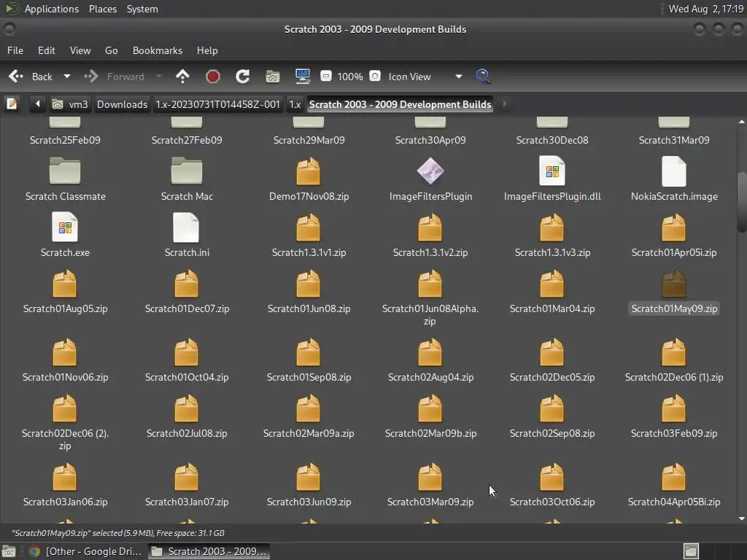Select the Scratch.ini file
Viewport: 747px width, 560px height.
(187, 236)
